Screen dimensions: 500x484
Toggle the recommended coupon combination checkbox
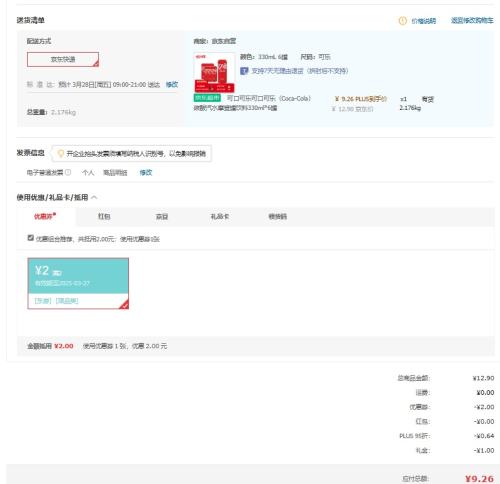31,238
